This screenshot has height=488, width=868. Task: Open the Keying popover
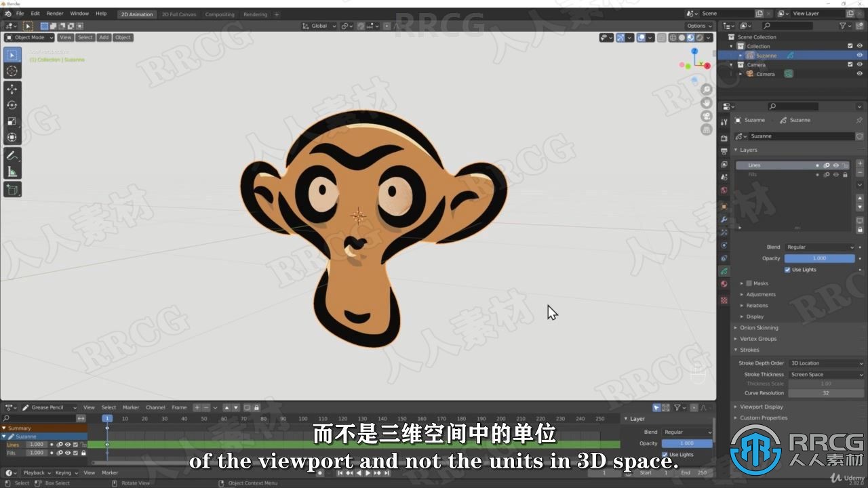[66, 472]
